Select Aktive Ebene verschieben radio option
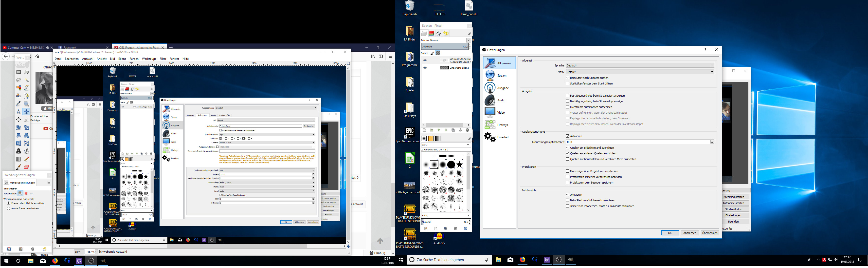 click(x=9, y=208)
